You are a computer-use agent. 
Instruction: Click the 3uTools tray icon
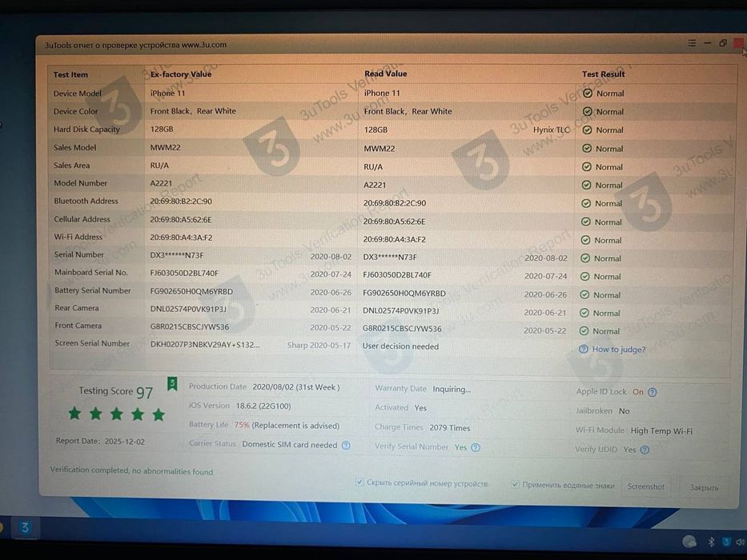(x=726, y=542)
